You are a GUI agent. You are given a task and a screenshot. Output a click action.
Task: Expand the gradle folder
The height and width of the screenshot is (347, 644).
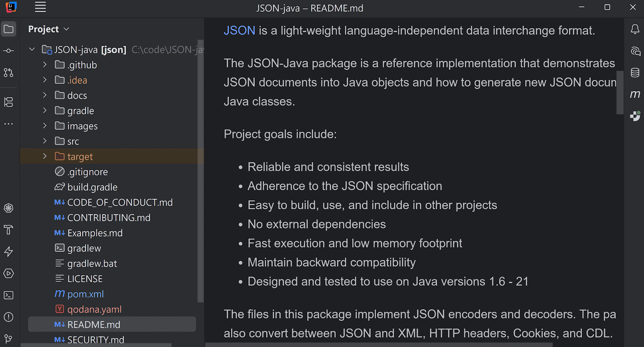pyautogui.click(x=45, y=110)
